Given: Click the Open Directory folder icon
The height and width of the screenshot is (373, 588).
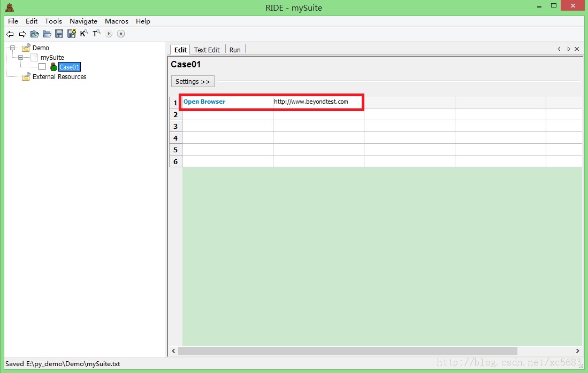Looking at the screenshot, I should tap(47, 34).
